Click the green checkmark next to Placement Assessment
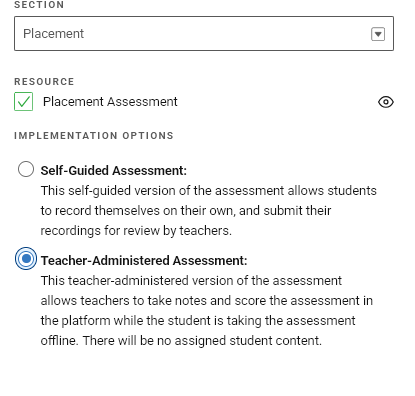The height and width of the screenshot is (396, 415). (23, 101)
